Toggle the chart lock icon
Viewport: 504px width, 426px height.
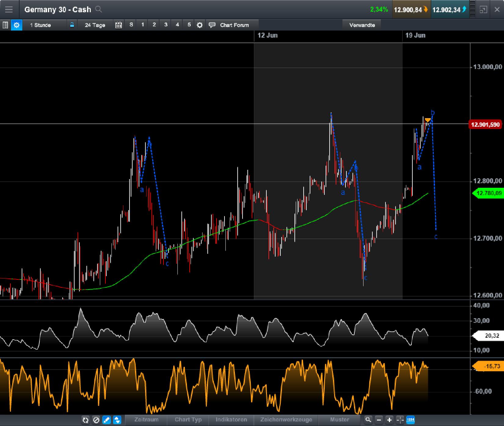[x=72, y=25]
